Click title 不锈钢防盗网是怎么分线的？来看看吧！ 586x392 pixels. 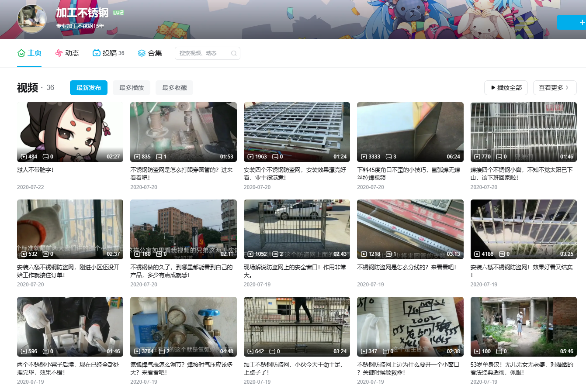coord(407,267)
